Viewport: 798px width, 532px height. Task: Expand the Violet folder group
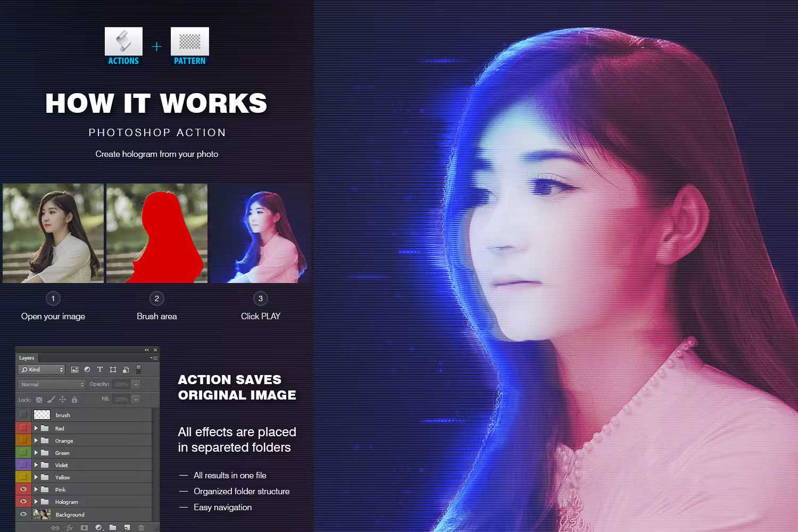(x=36, y=465)
